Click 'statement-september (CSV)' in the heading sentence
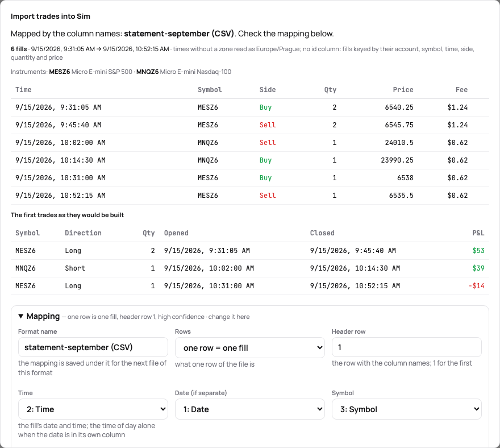 179,34
